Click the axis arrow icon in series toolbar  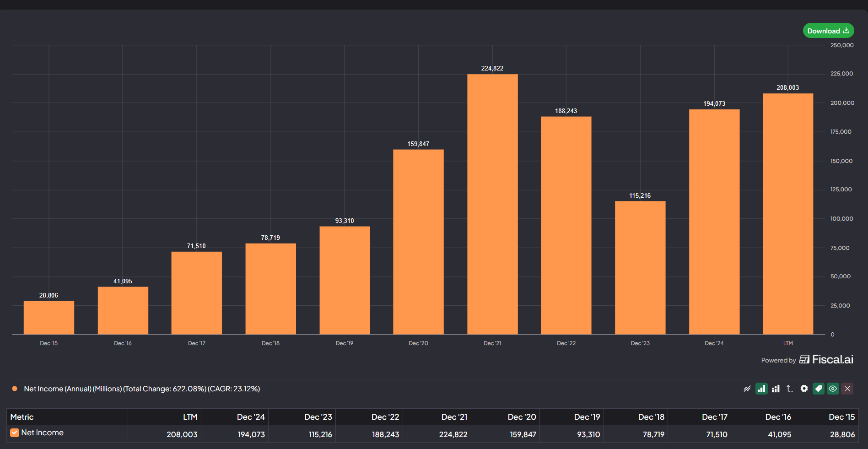click(790, 389)
